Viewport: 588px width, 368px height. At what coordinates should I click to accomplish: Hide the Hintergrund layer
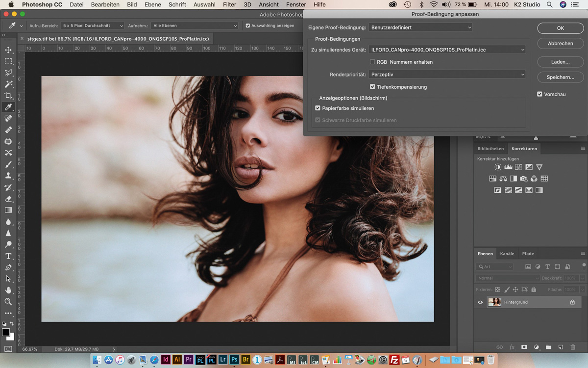coord(480,302)
